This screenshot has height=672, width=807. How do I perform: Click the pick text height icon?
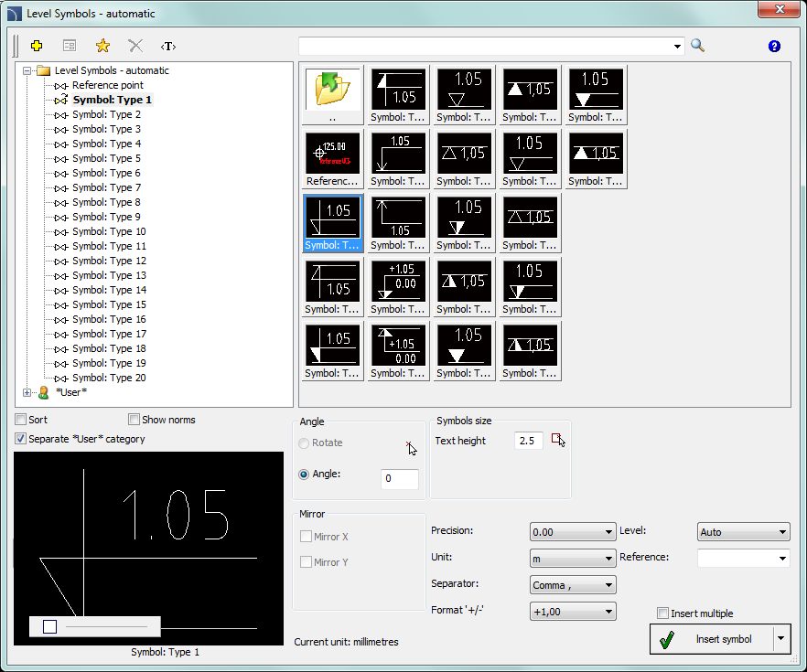558,441
